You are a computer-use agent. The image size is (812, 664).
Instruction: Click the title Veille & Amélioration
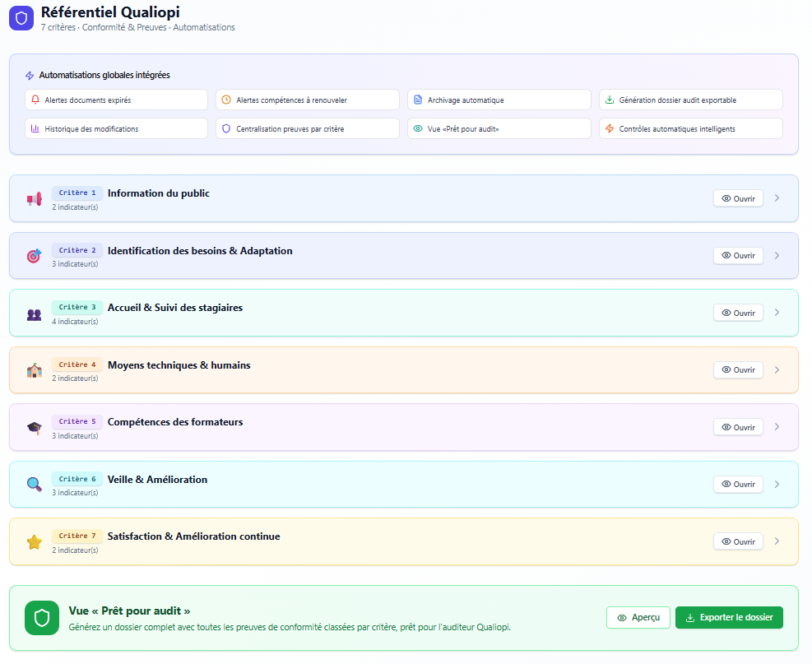coord(157,480)
